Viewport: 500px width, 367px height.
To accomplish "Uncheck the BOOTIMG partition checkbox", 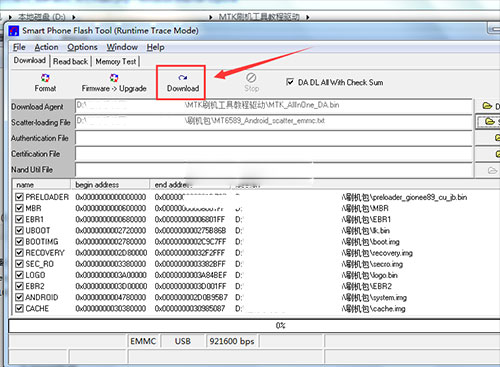I will tap(19, 242).
